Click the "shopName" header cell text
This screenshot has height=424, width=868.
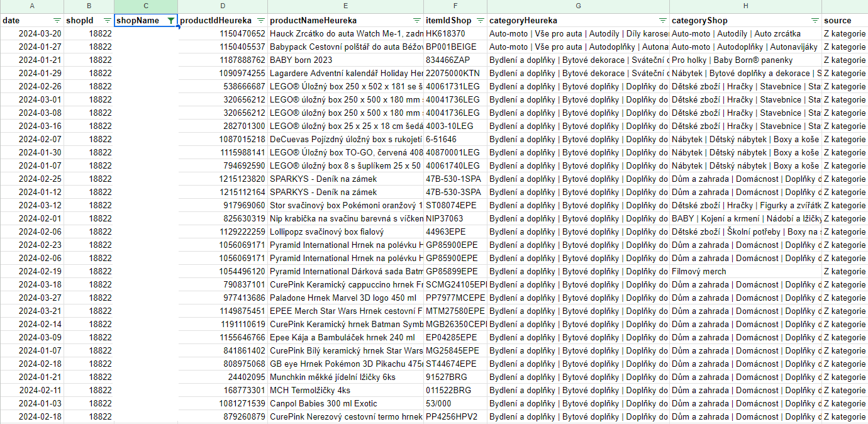[138, 21]
